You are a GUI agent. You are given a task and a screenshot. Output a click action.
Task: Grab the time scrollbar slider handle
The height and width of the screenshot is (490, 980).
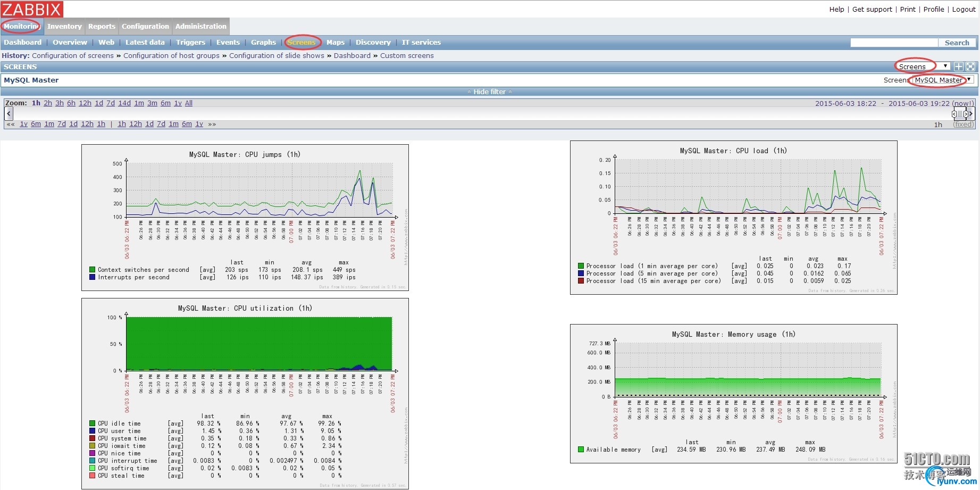click(960, 114)
